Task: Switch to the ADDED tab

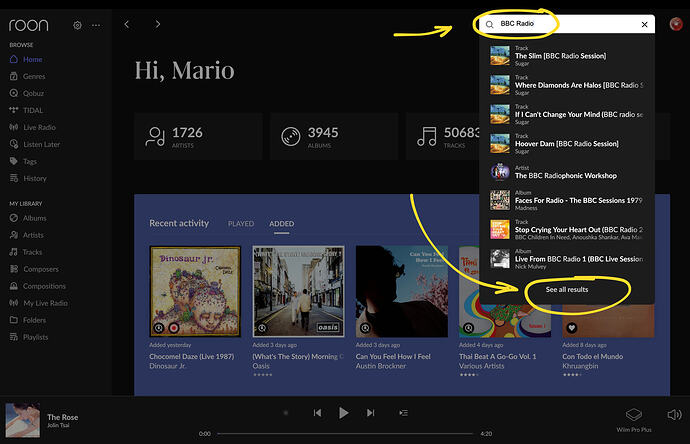Action: tap(282, 224)
